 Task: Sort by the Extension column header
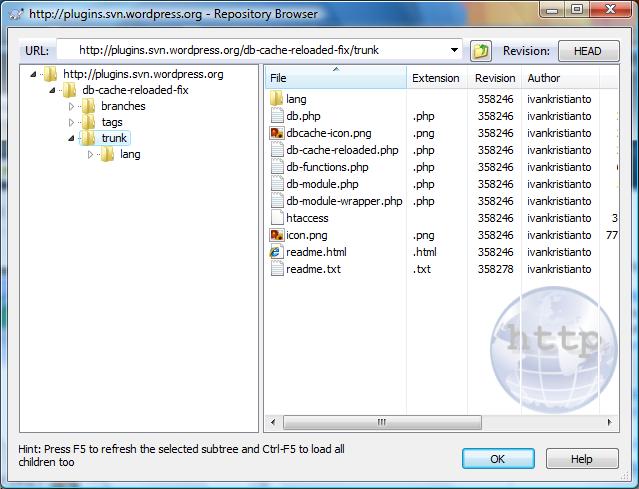[437, 78]
